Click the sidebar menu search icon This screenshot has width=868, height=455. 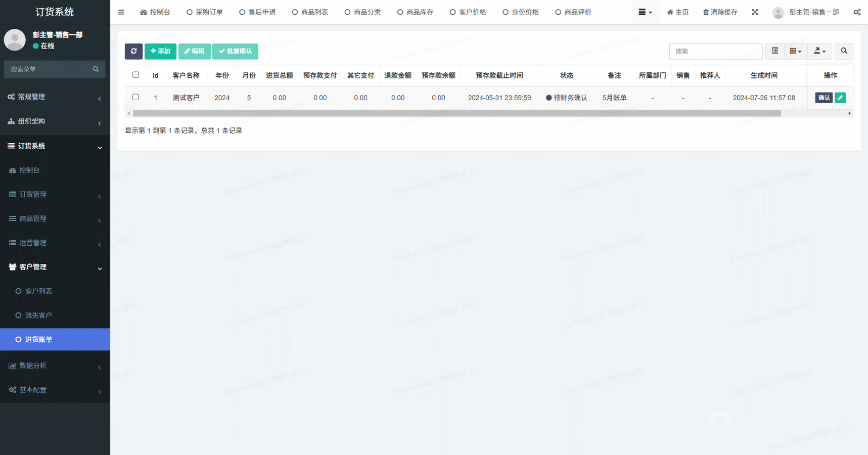pos(96,69)
